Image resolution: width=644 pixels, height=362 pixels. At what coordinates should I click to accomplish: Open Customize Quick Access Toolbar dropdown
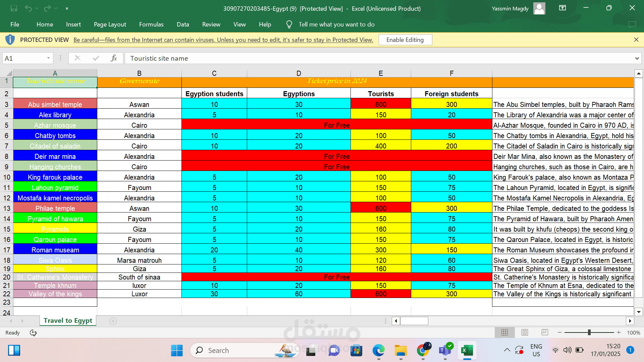click(67, 8)
